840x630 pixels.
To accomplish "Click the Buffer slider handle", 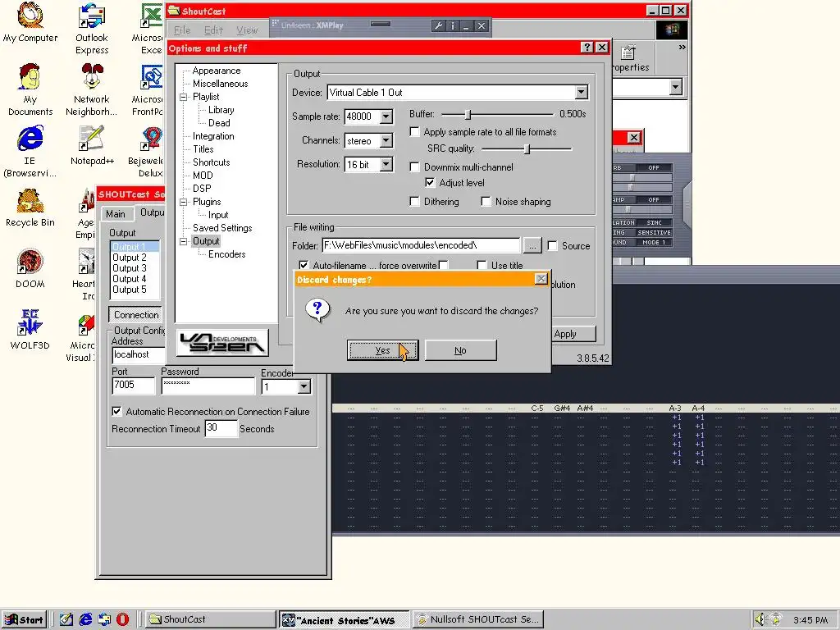I will 468,114.
